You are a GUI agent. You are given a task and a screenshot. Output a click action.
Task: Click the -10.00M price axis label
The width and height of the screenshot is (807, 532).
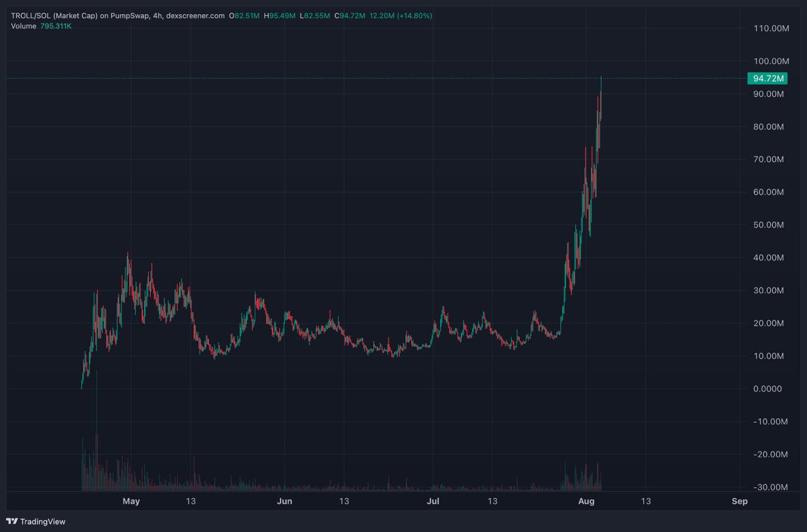pyautogui.click(x=769, y=422)
